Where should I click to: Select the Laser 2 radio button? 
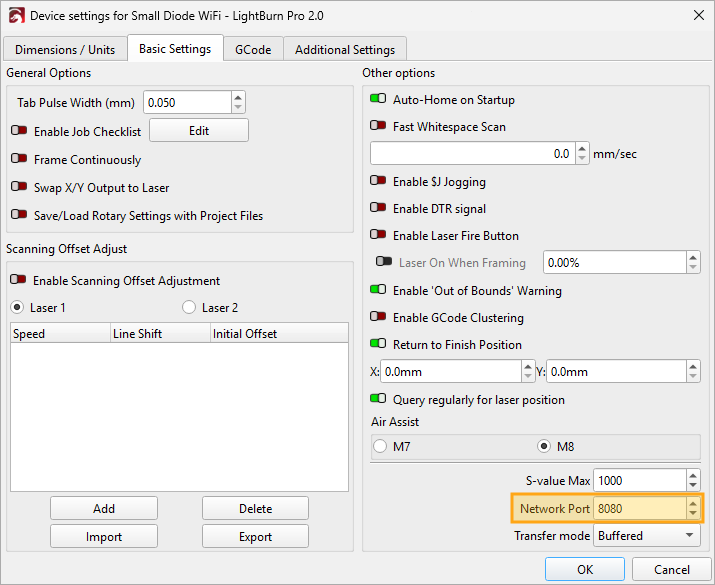[x=189, y=308]
